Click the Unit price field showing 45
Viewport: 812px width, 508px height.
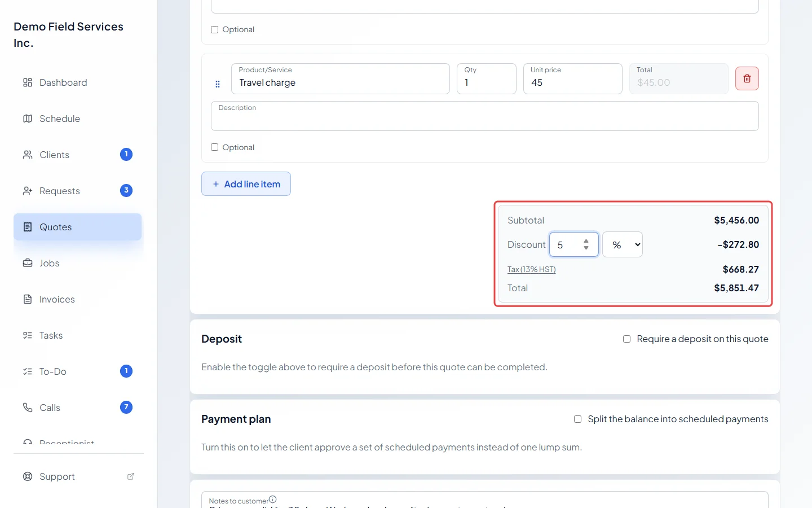573,78
